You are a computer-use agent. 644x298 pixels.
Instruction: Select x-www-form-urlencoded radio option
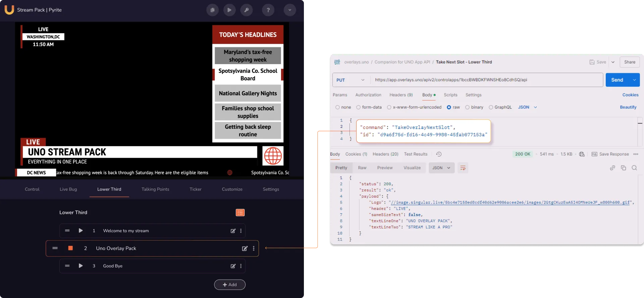(x=389, y=108)
